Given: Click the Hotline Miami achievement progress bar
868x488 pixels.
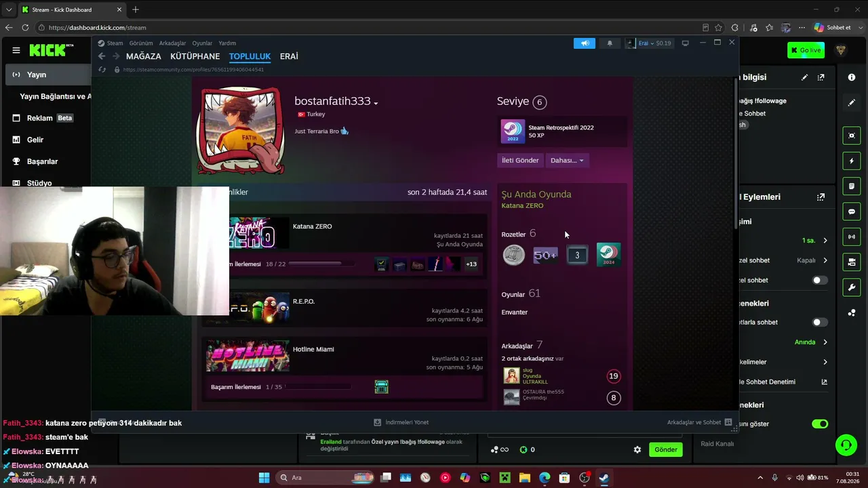Looking at the screenshot, I should pos(318,387).
